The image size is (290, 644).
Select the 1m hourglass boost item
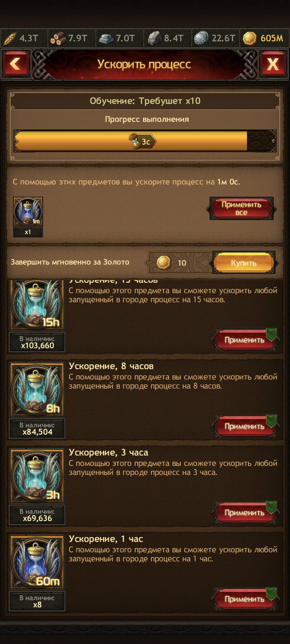tap(28, 212)
